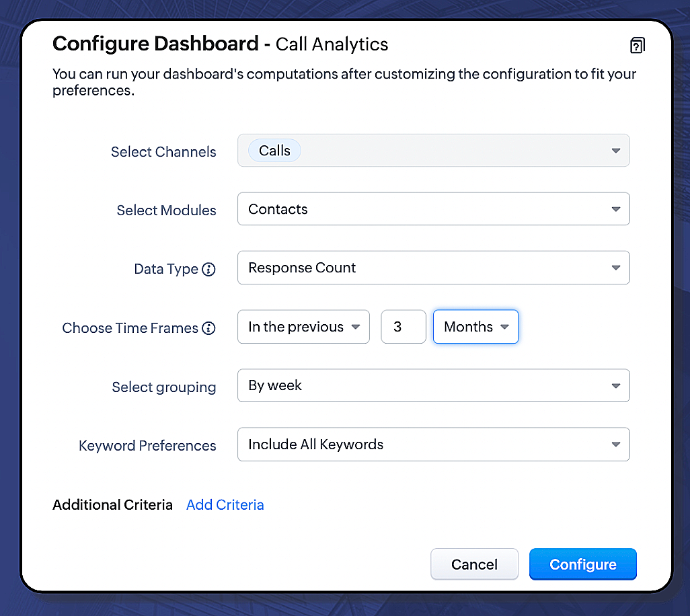Click the Select grouping label

point(163,387)
